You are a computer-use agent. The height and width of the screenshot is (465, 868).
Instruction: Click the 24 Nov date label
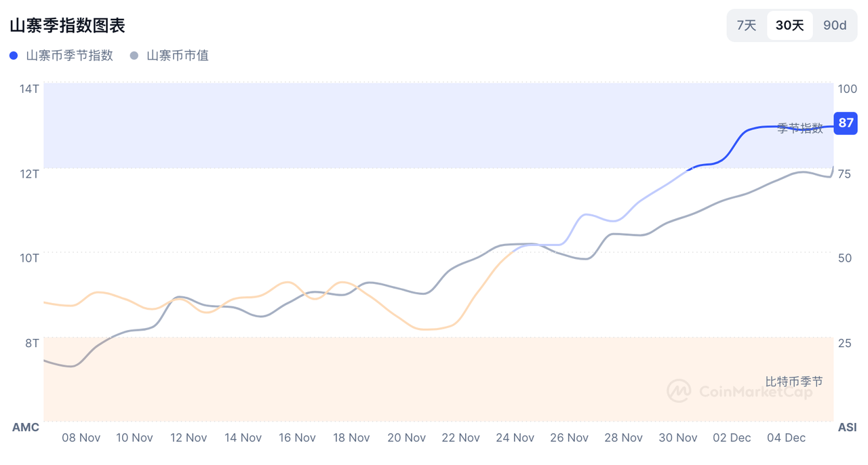click(x=515, y=438)
